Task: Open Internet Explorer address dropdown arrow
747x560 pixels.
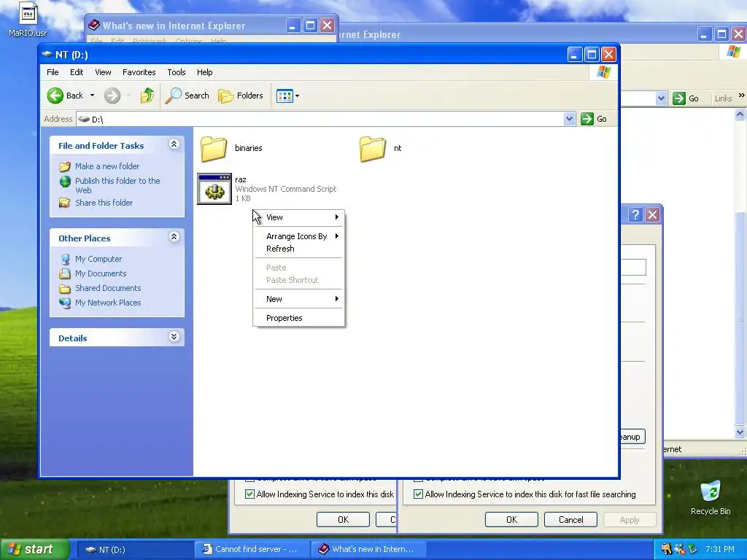Action: [661, 98]
